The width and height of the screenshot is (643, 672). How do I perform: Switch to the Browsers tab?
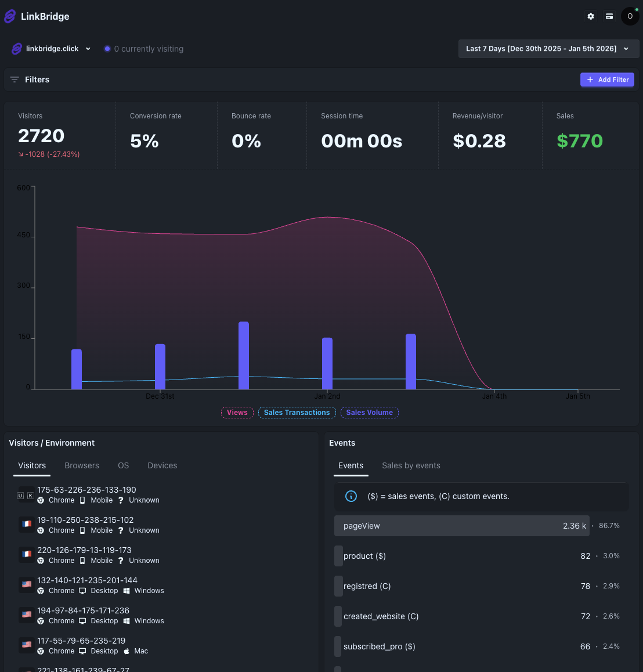[81, 465]
